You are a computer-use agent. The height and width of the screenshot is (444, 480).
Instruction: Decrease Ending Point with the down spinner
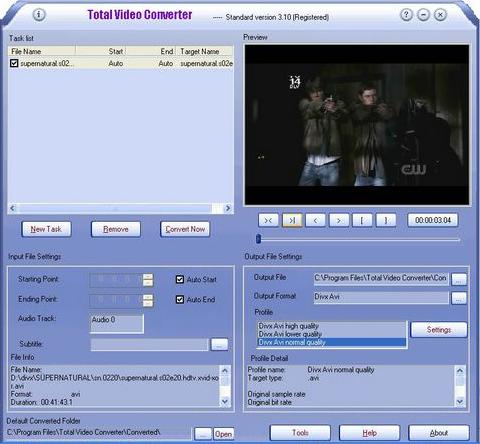coord(148,304)
